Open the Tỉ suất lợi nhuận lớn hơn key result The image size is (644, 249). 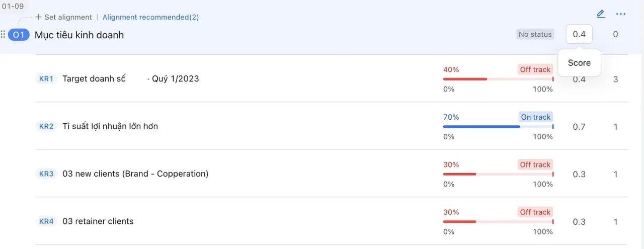point(110,126)
